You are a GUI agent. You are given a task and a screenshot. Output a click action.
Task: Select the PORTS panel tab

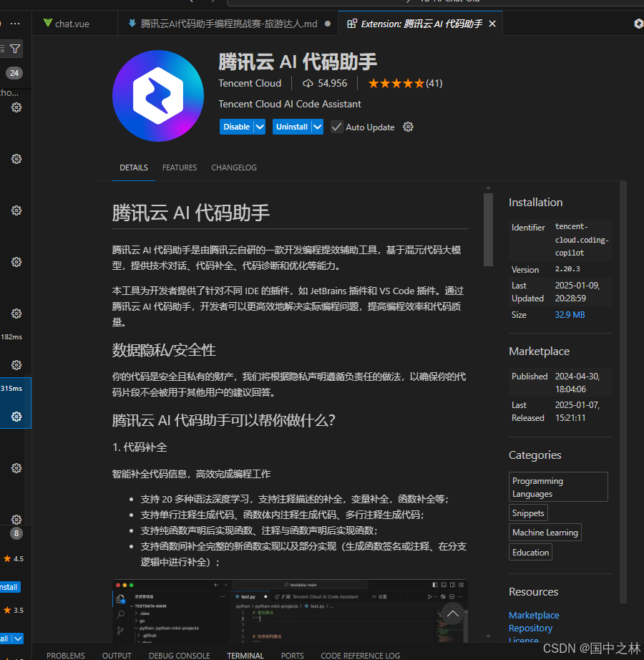[293, 656]
